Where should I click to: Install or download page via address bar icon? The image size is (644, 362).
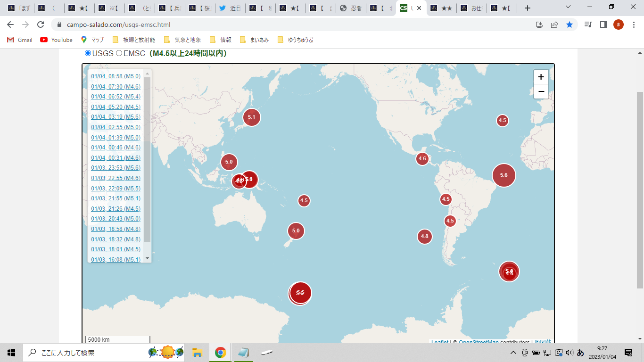pyautogui.click(x=539, y=25)
